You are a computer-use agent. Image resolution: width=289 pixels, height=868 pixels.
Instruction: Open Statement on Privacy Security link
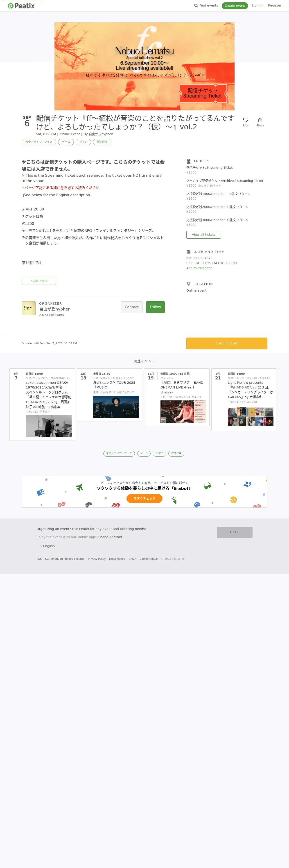tap(65, 559)
